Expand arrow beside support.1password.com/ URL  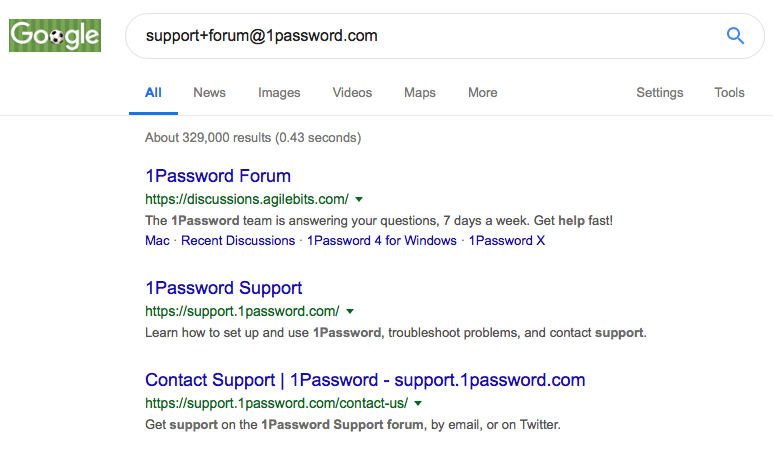[350, 312]
